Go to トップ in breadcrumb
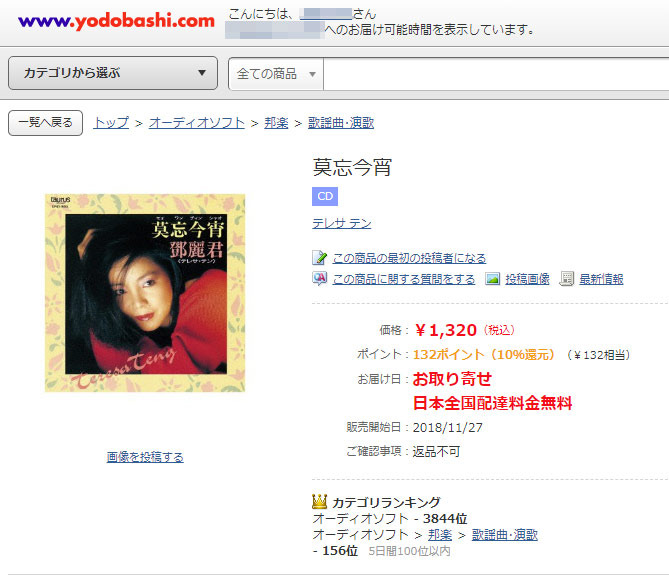This screenshot has width=669, height=578. click(111, 123)
